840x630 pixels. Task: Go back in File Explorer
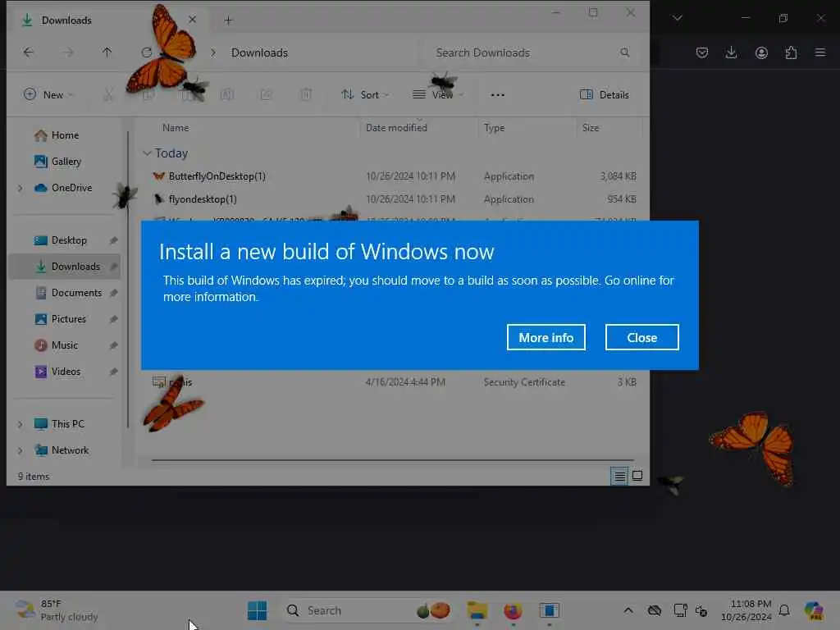click(x=29, y=52)
